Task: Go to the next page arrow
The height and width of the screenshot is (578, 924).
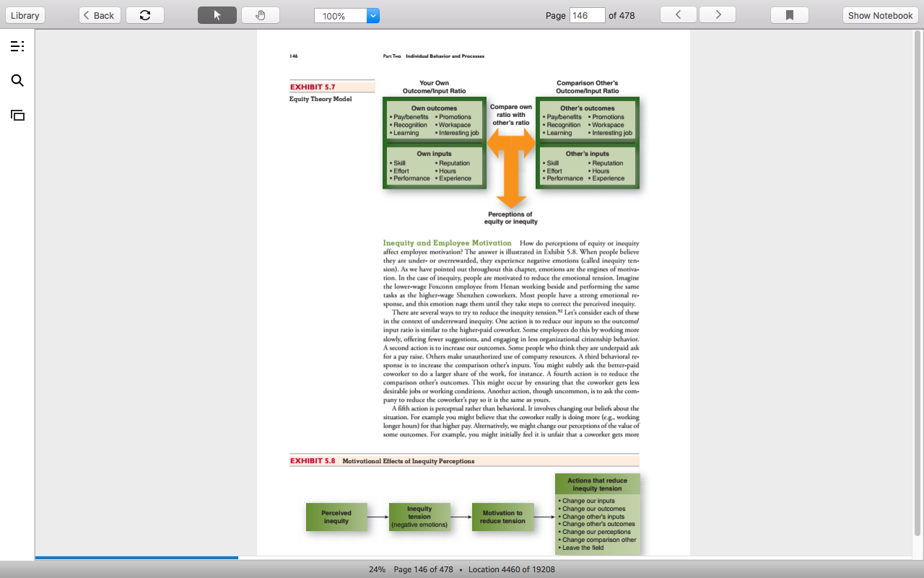Action: tap(718, 15)
